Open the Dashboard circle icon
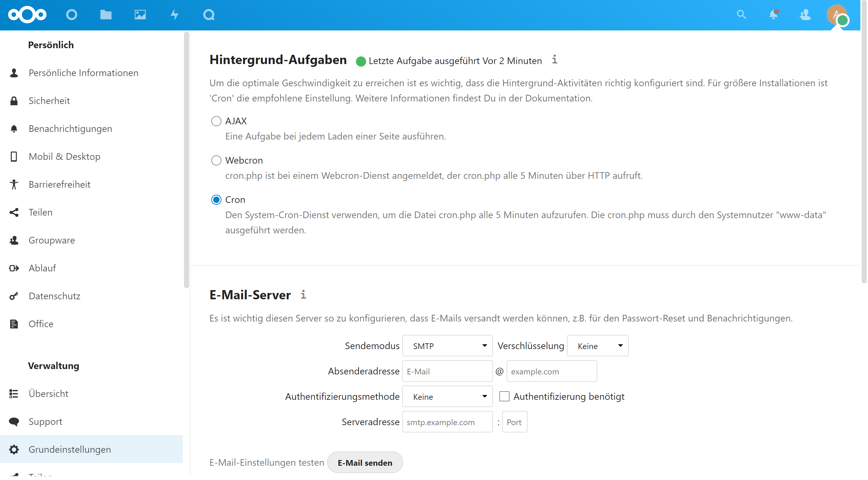The image size is (868, 480). (71, 15)
